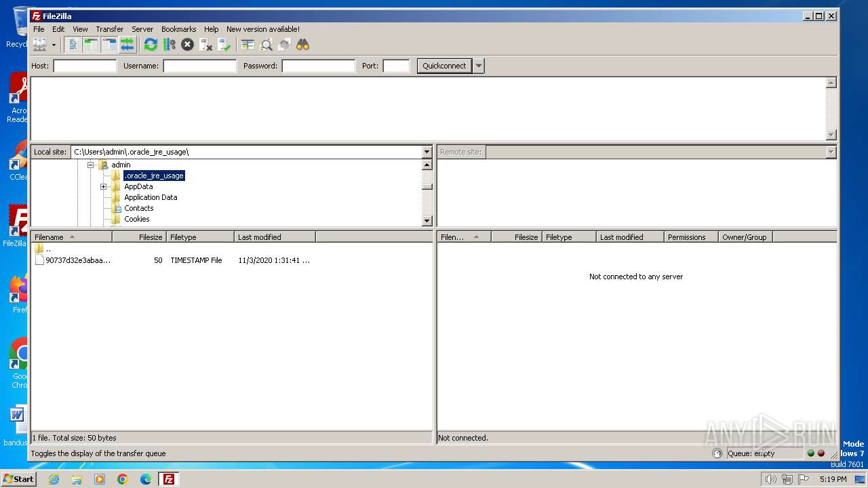Open the Transfer menu

pyautogui.click(x=109, y=29)
